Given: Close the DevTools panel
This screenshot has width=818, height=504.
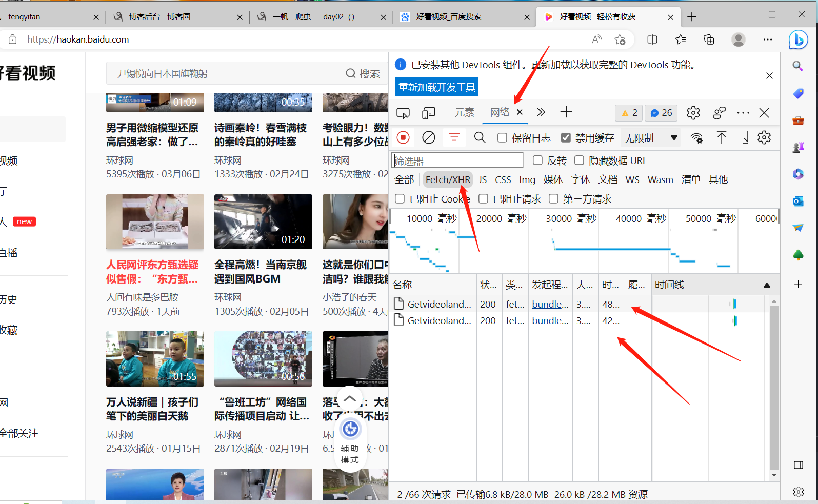Looking at the screenshot, I should (764, 113).
